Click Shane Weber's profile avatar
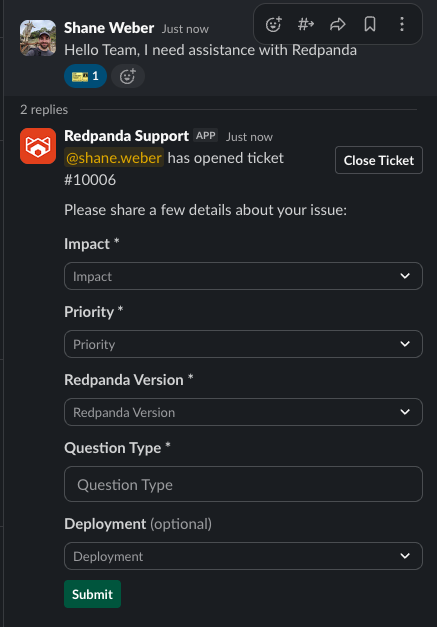Viewport: 437px width, 627px height. 38,38
